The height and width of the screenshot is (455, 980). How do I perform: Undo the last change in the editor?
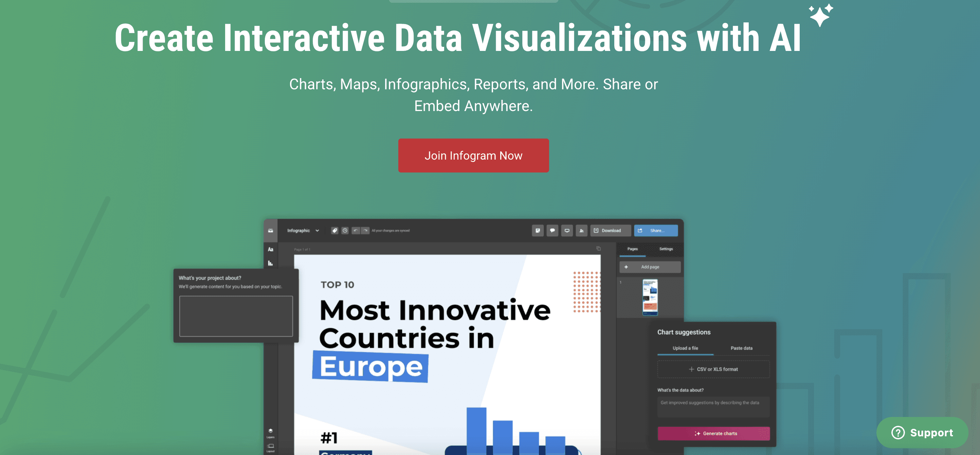pyautogui.click(x=355, y=231)
